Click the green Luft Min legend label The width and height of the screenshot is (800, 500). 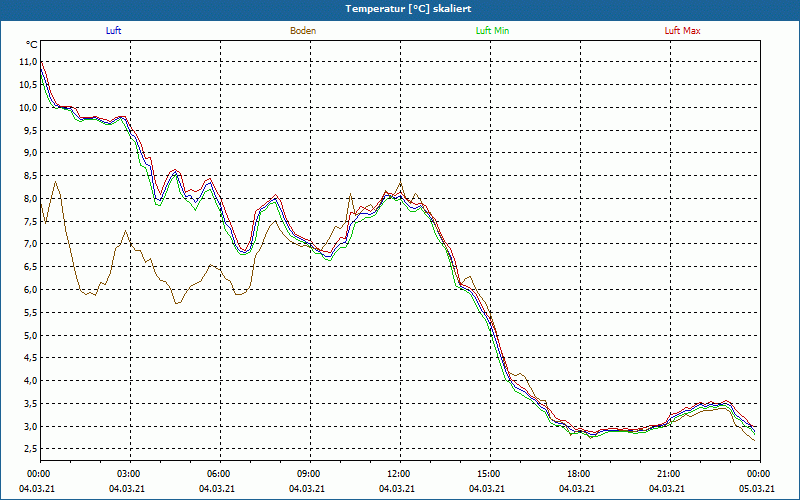[492, 31]
